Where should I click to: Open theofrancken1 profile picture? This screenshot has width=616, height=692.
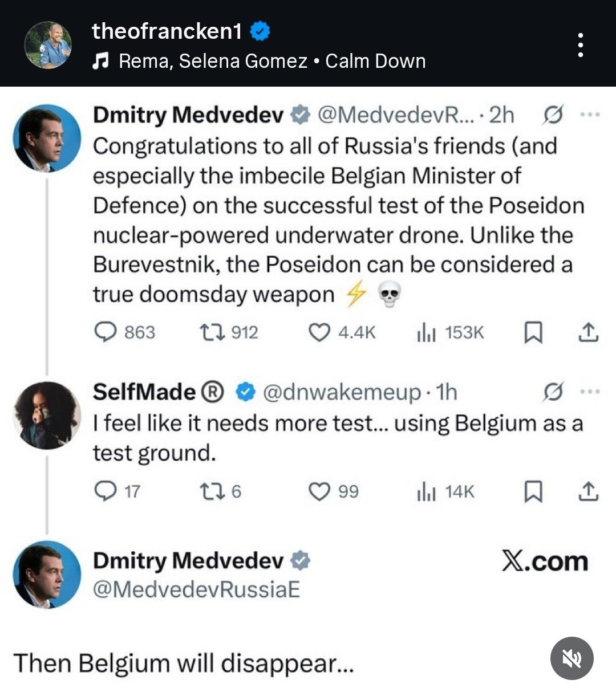pos(48,45)
